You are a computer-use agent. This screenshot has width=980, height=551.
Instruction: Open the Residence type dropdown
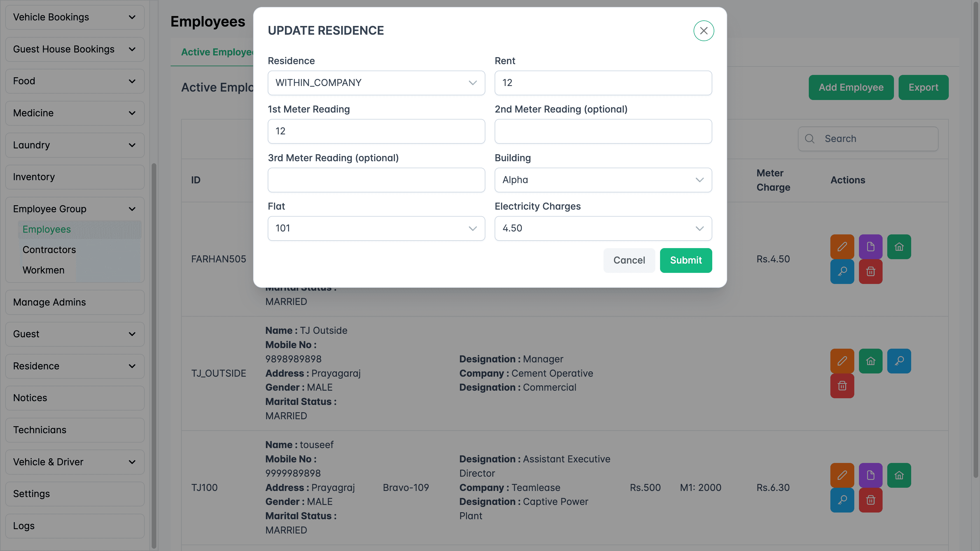tap(376, 83)
